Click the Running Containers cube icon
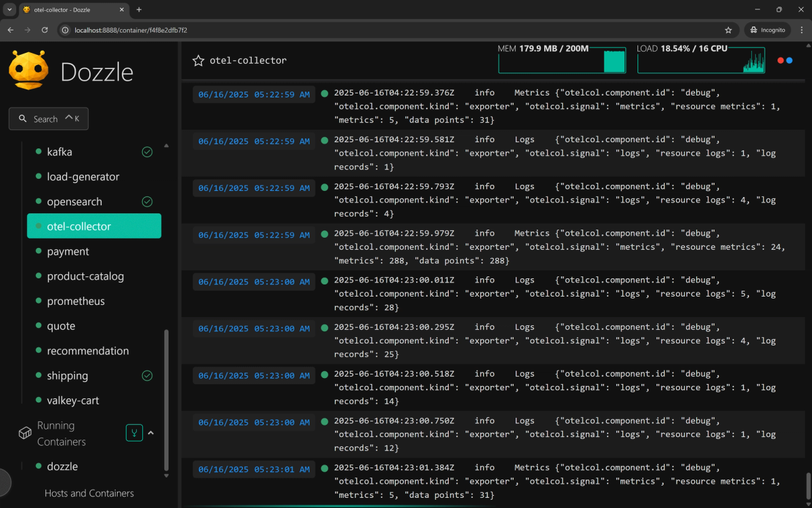The height and width of the screenshot is (508, 812). [x=25, y=433]
